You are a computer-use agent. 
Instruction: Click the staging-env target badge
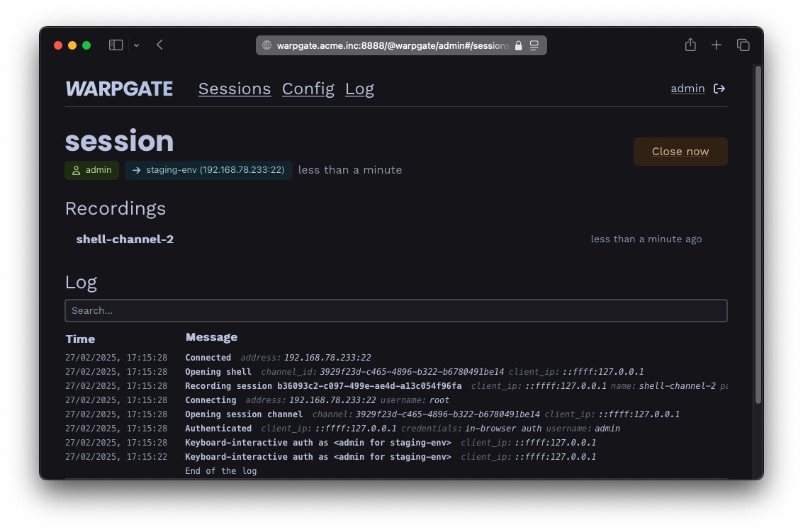(208, 170)
